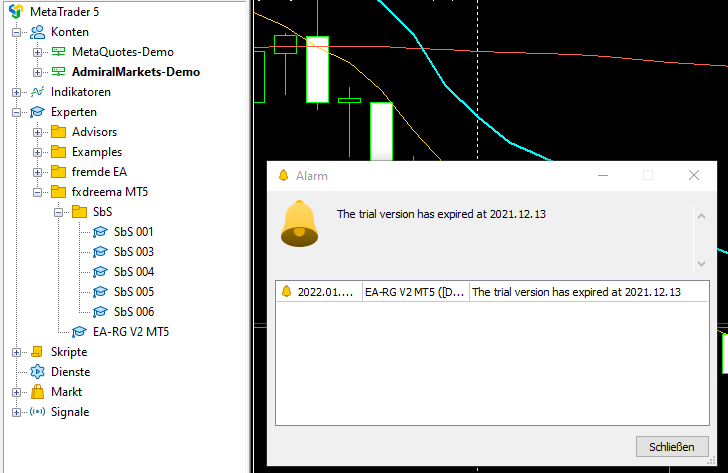Select the SbS 001 expert label
The width and height of the screenshot is (728, 473).
[x=134, y=232]
